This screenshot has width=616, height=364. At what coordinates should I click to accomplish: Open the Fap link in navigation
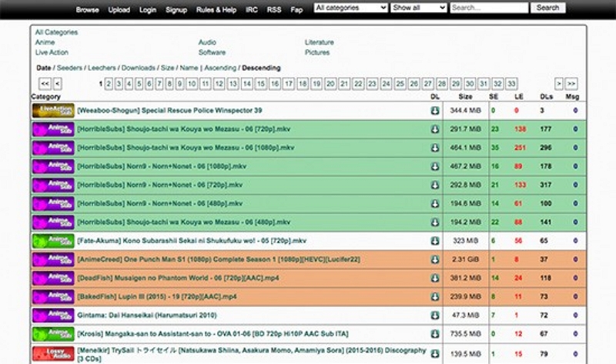pyautogui.click(x=296, y=10)
